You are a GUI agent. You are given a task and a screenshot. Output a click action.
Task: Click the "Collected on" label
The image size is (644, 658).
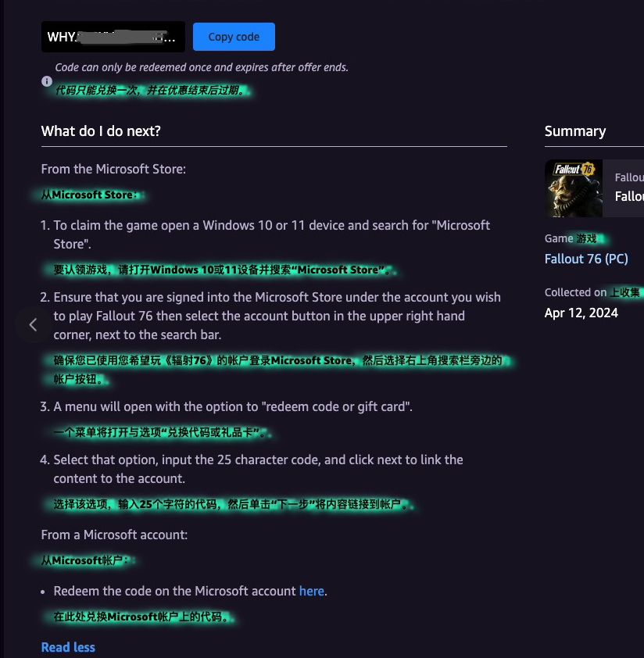tap(575, 292)
